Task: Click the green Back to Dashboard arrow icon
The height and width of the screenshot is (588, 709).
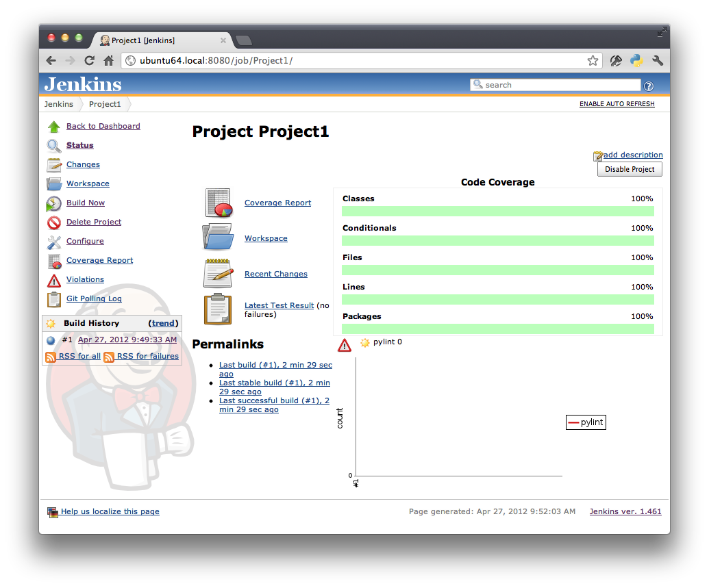Action: 54,127
